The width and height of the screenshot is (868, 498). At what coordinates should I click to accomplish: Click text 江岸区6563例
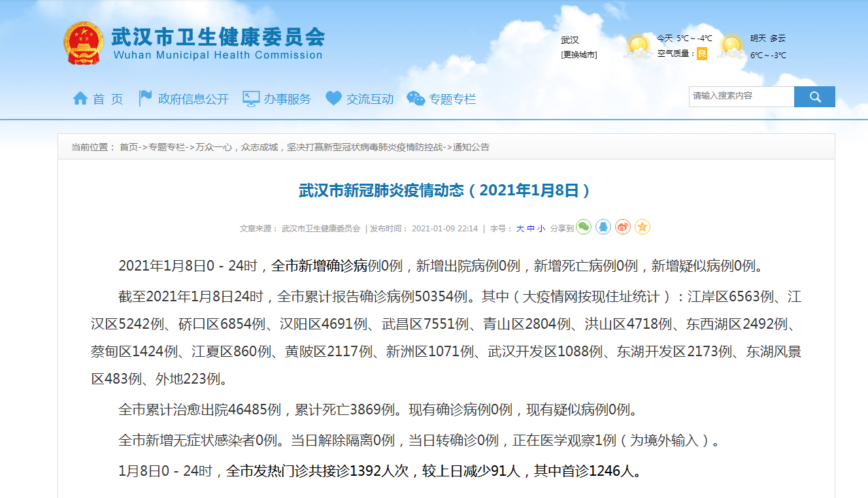tap(731, 297)
